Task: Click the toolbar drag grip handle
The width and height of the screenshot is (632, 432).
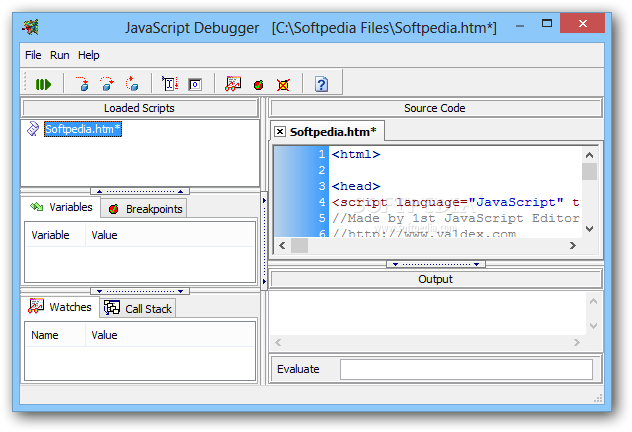Action: [x=25, y=82]
